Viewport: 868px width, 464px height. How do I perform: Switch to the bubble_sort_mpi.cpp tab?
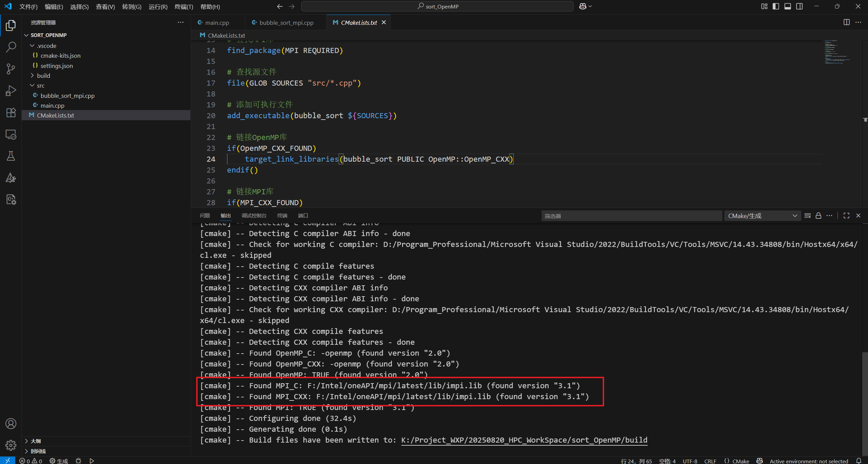(x=286, y=22)
